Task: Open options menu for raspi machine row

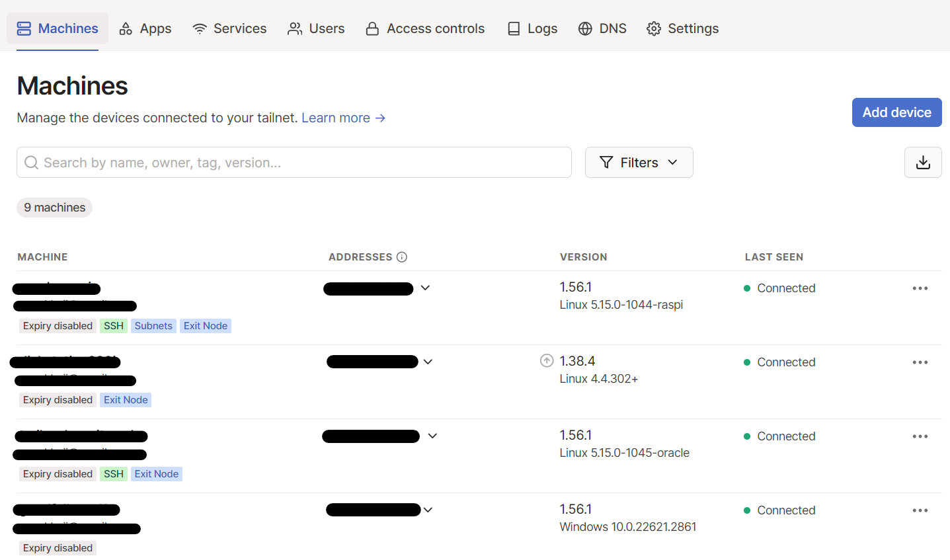Action: point(920,288)
